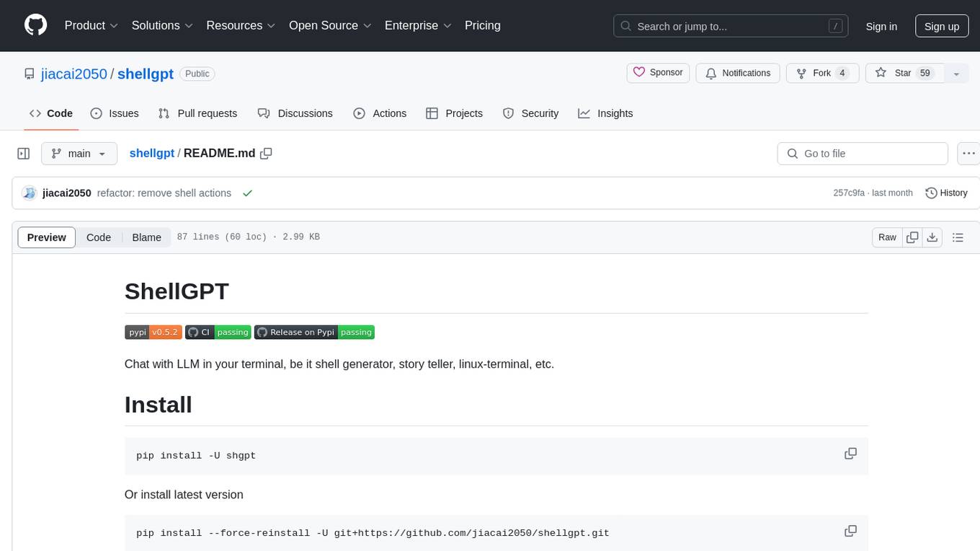Click the Notifications bell button
Screen dimensions: 980x551
(x=738, y=73)
